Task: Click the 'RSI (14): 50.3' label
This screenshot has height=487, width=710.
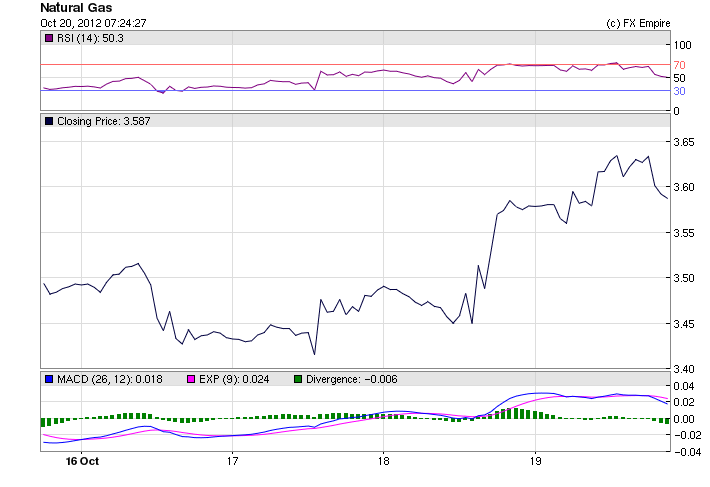Action: [x=90, y=38]
